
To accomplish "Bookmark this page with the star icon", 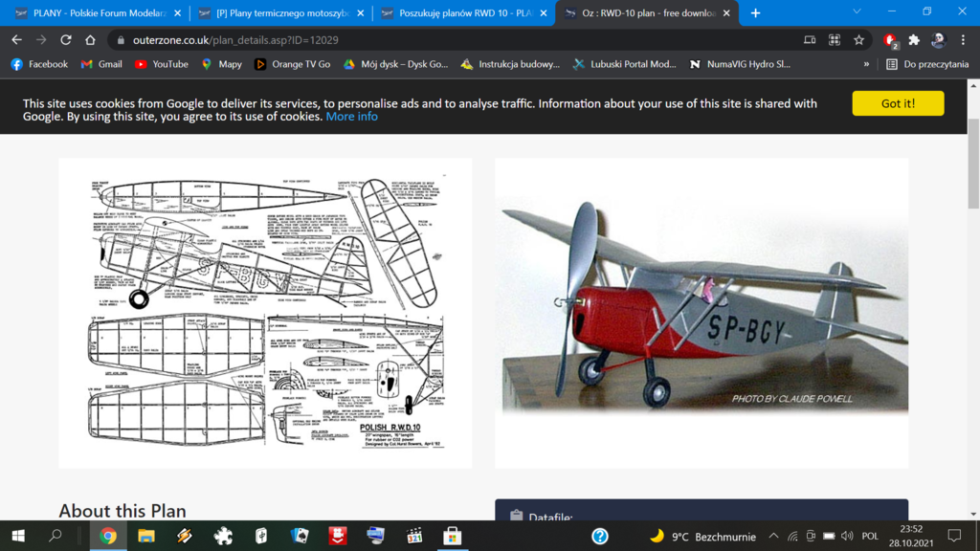I will click(x=858, y=40).
